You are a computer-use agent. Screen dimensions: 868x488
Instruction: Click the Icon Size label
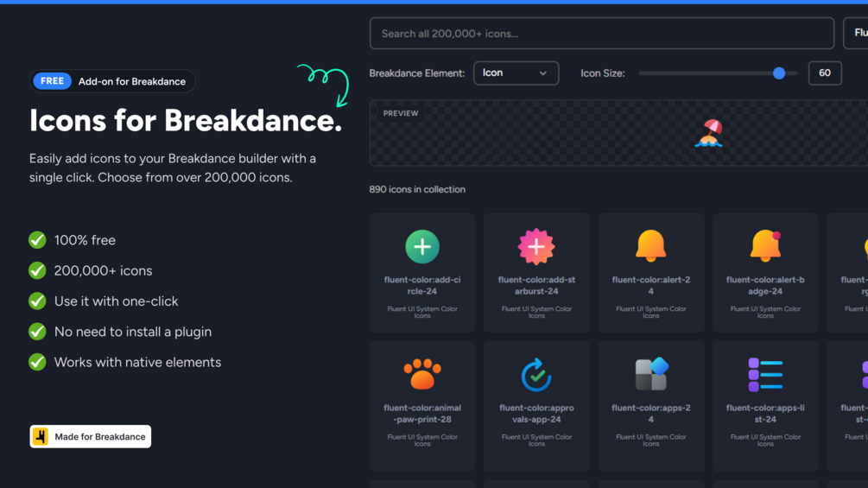[603, 73]
